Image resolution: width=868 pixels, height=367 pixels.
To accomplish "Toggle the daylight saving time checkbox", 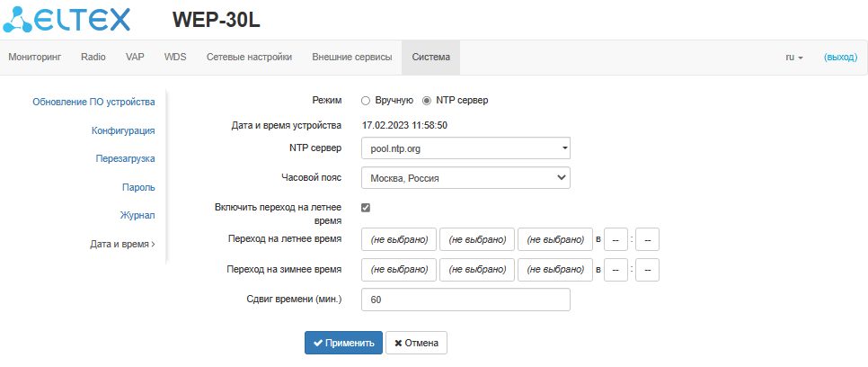I will tap(366, 208).
